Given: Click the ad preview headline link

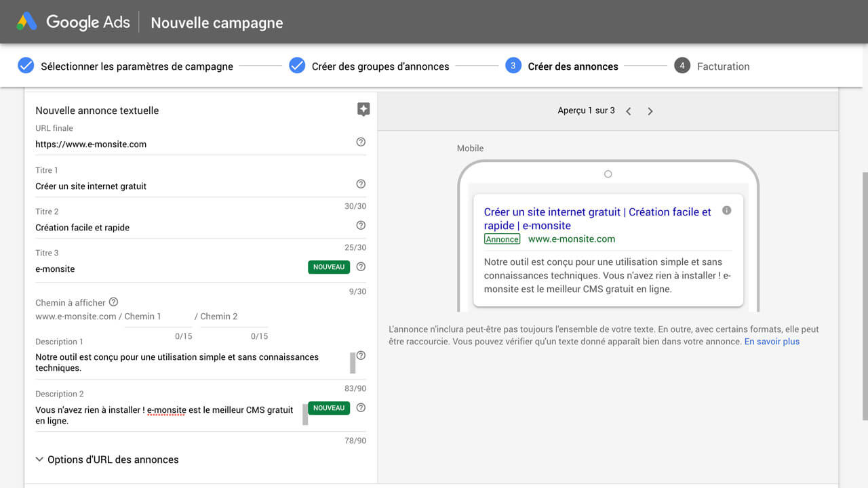Looking at the screenshot, I should [x=597, y=219].
